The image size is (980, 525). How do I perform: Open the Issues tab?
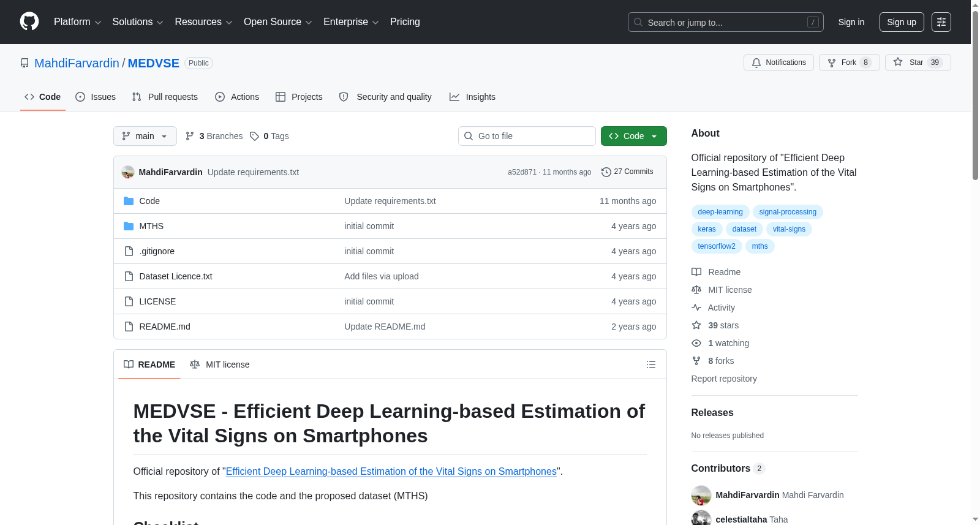click(x=96, y=97)
